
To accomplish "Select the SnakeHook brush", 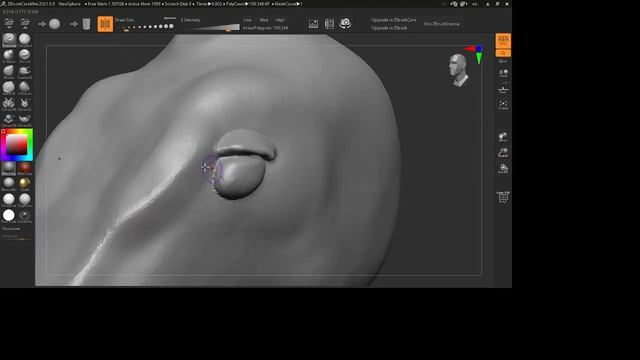I will [x=24, y=72].
